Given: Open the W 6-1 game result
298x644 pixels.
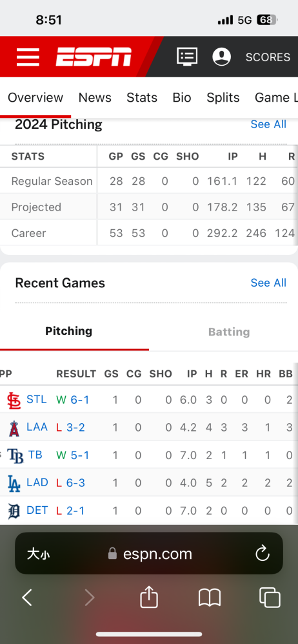Looking at the screenshot, I should [72, 400].
